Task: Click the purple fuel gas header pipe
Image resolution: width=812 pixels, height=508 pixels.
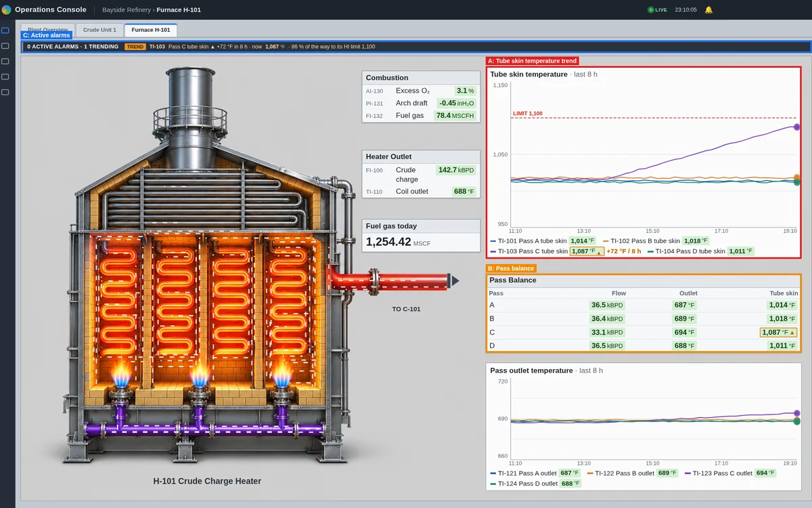Action: [203, 429]
